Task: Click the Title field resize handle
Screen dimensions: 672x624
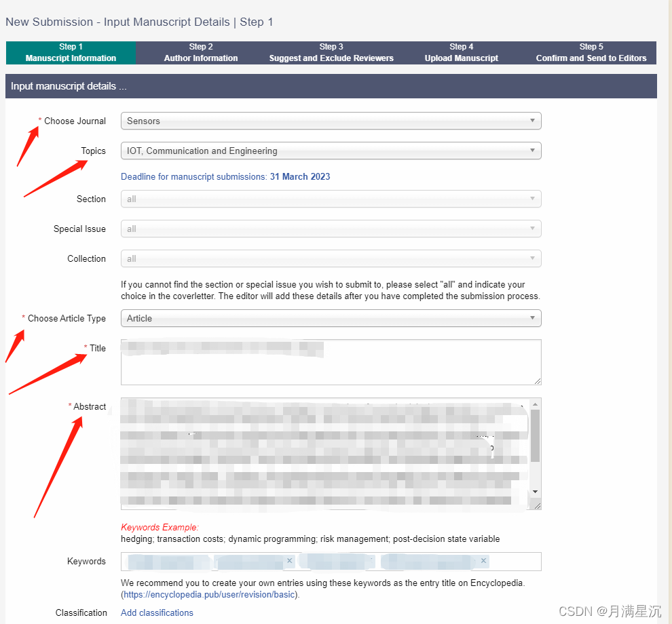Action: [538, 381]
